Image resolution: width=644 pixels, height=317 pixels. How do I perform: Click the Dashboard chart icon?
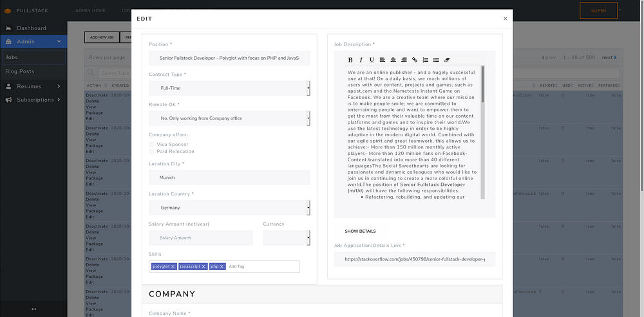point(8,28)
